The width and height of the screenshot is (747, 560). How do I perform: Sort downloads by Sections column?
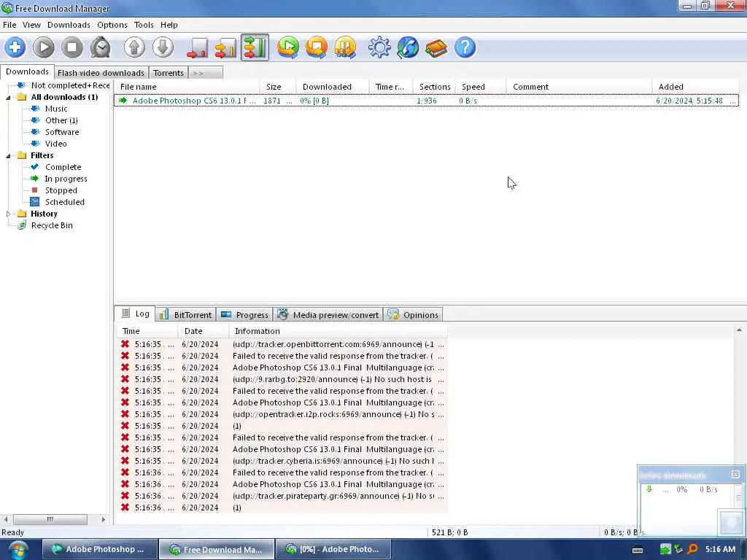(434, 87)
